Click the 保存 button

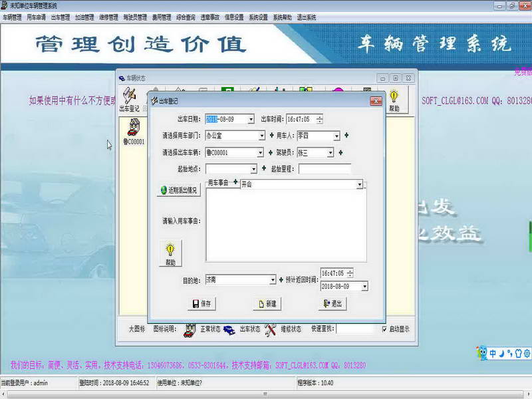[201, 304]
